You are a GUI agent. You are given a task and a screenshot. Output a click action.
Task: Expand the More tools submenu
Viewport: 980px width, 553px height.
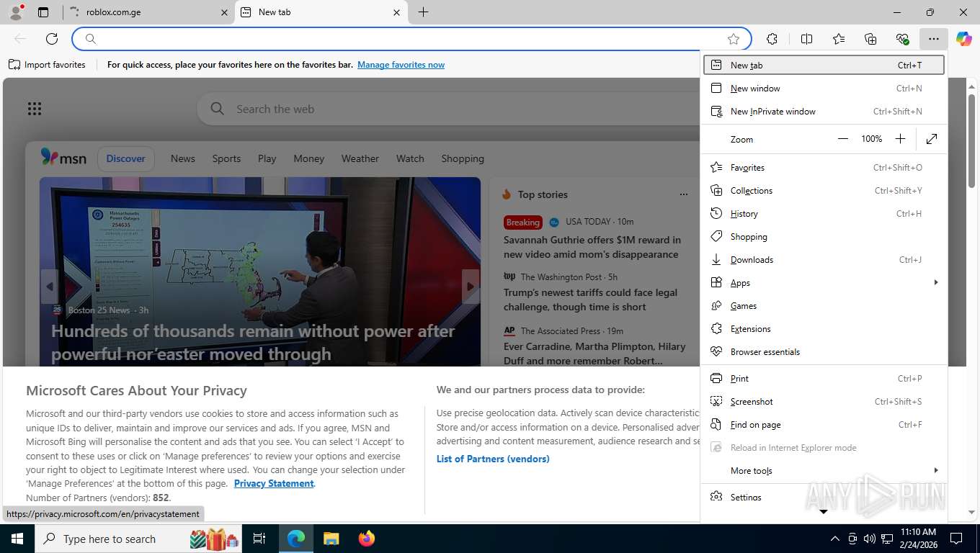pos(824,470)
